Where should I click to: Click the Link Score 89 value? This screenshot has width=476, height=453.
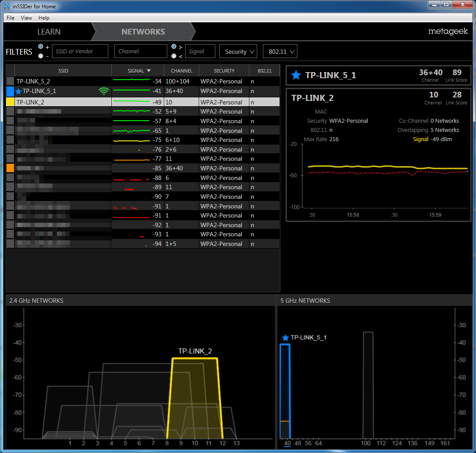coord(457,73)
